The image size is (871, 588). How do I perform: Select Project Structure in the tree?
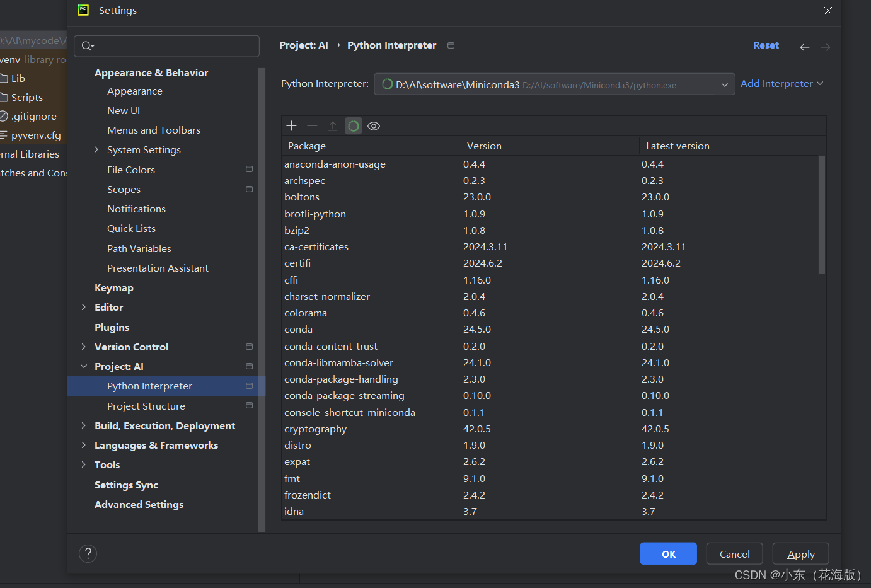coord(146,406)
